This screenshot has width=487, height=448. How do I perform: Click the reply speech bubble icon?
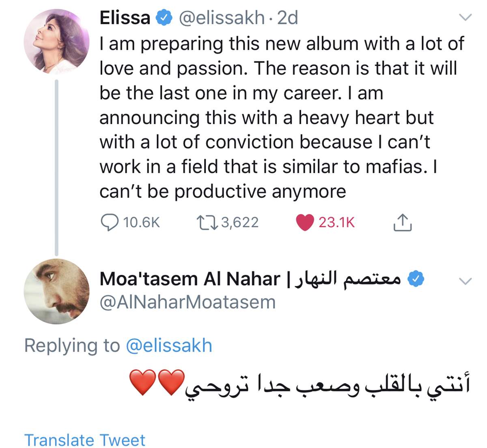(x=109, y=223)
